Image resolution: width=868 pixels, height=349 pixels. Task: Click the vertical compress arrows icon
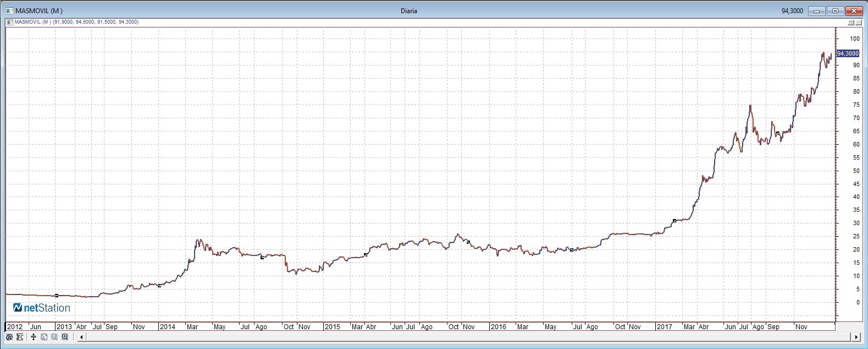(x=34, y=337)
